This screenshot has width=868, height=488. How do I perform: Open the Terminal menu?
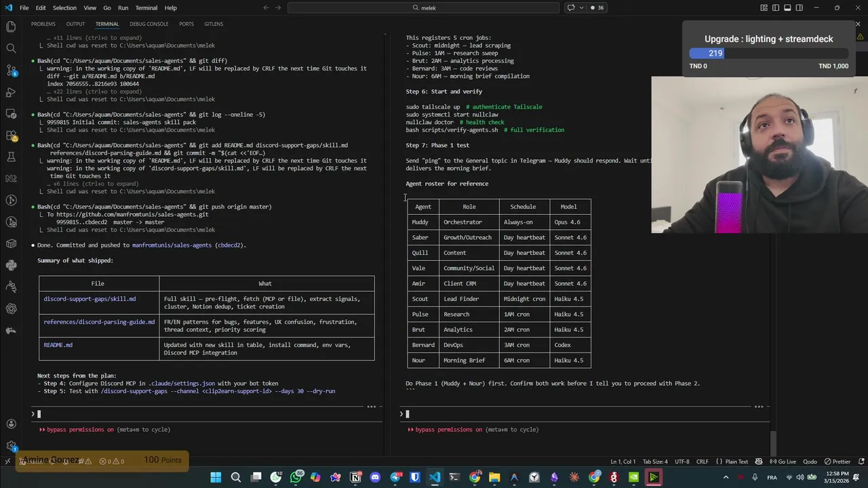coord(146,7)
